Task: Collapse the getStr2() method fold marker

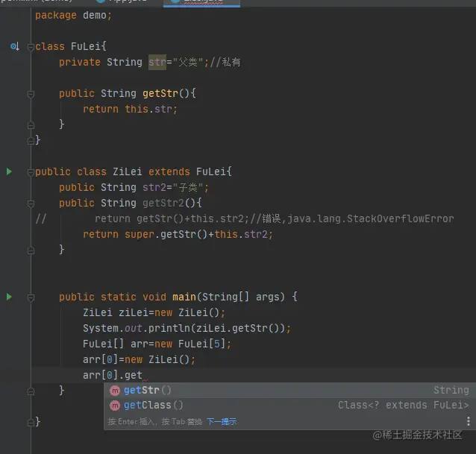Action: (x=31, y=204)
